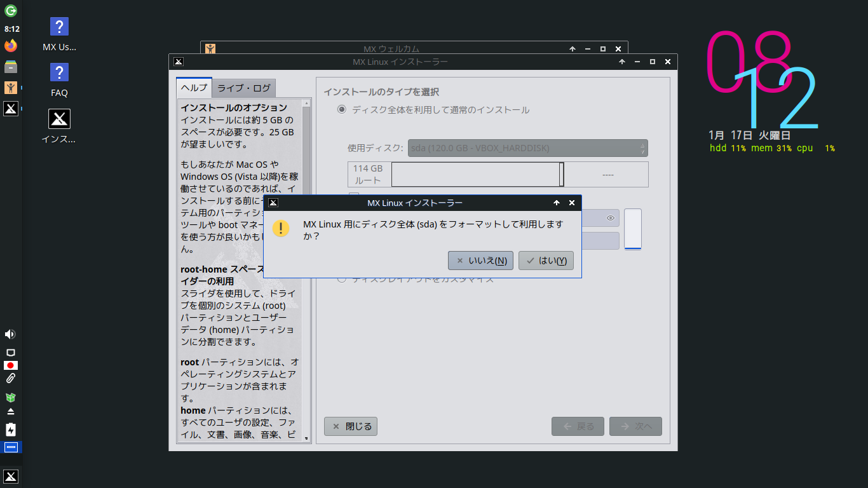The image size is (868, 488).
Task: Open the volume control tray icon
Action: tap(10, 334)
